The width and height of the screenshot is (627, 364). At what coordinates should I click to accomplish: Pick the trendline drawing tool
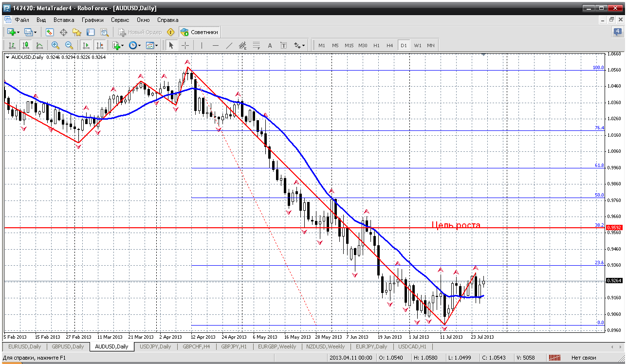229,45
